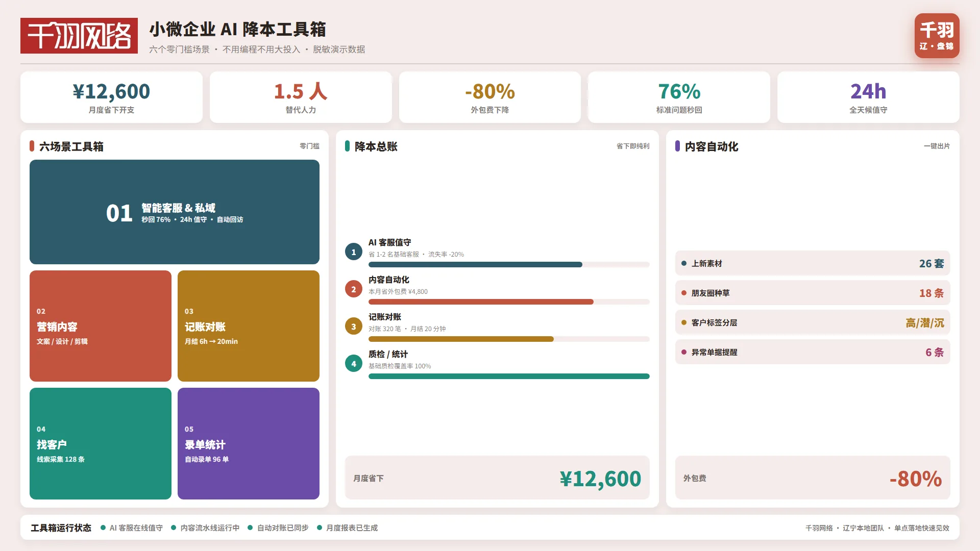
Task: Click the 千羽 辽·盘锦 badge icon
Action: click(x=937, y=36)
